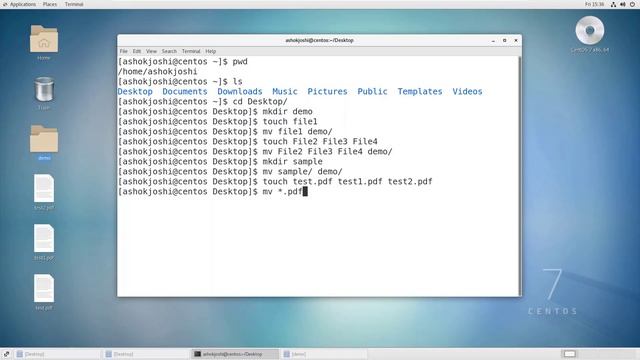Click the 'mv File2 File3 File4 demo/' command
Image resolution: width=640 pixels, height=360 pixels.
click(x=327, y=151)
